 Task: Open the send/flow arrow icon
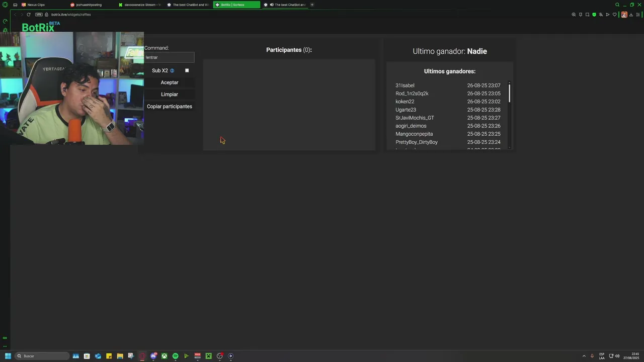point(608,15)
